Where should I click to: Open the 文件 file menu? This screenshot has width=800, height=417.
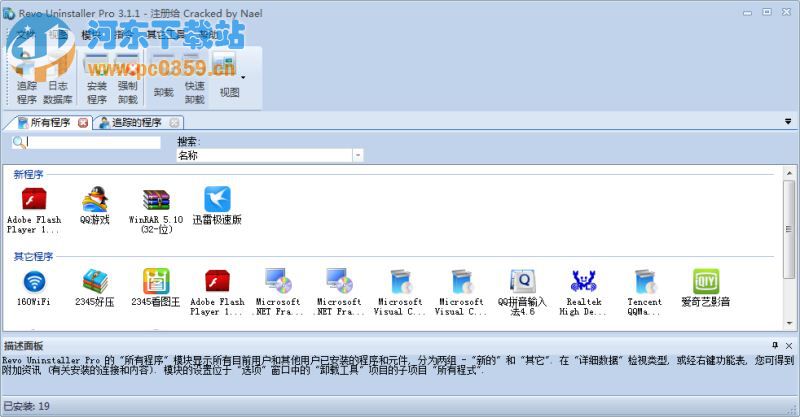[27, 35]
